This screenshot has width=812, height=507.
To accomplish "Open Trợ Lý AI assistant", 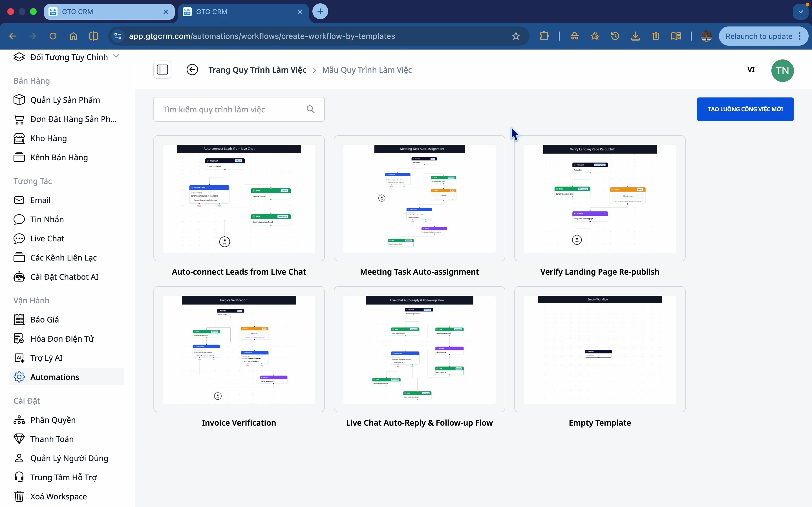I will 46,358.
